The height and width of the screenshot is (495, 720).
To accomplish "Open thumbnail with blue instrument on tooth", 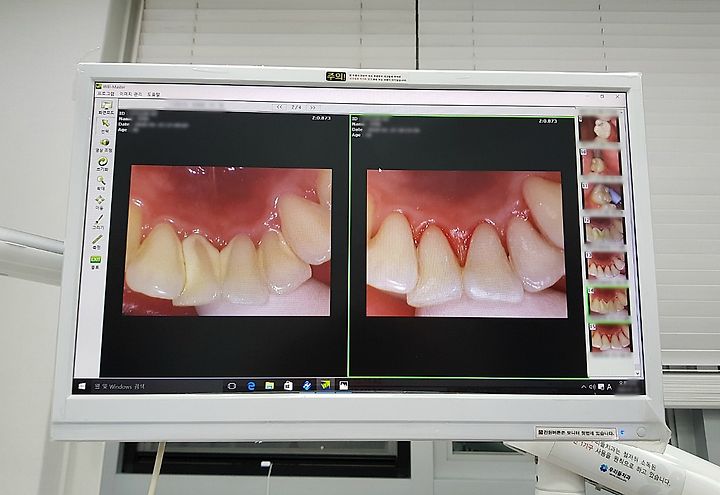I will (603, 196).
